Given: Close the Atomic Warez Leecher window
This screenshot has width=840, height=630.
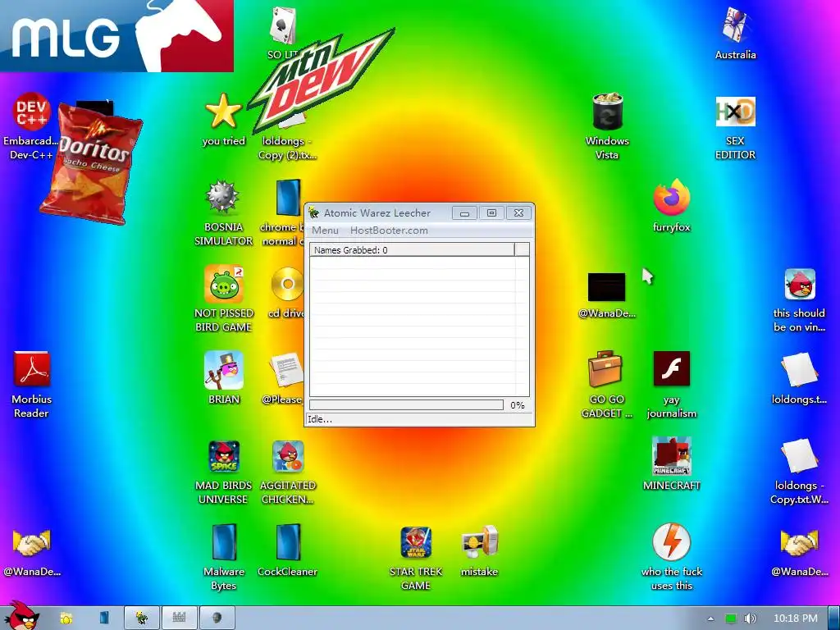Looking at the screenshot, I should [518, 213].
